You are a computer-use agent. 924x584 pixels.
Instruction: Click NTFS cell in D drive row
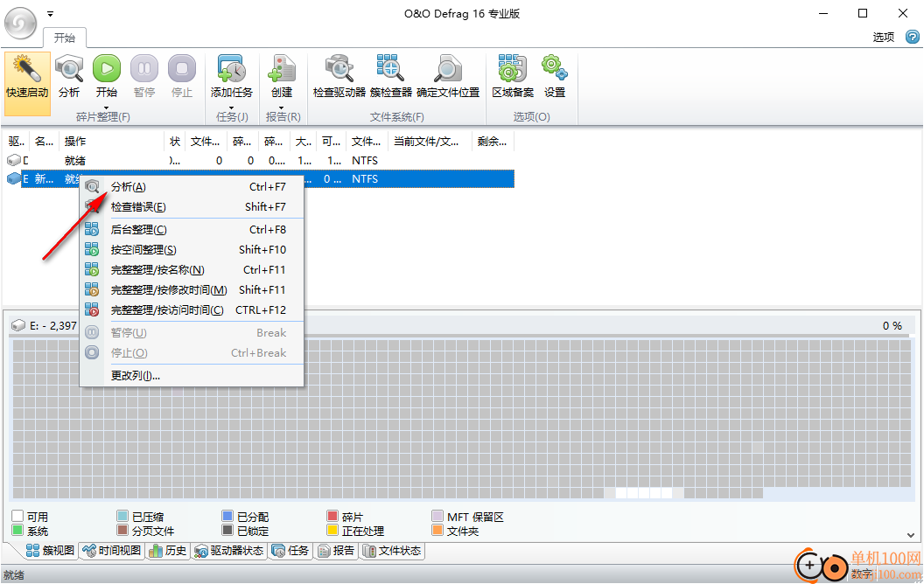(x=365, y=160)
